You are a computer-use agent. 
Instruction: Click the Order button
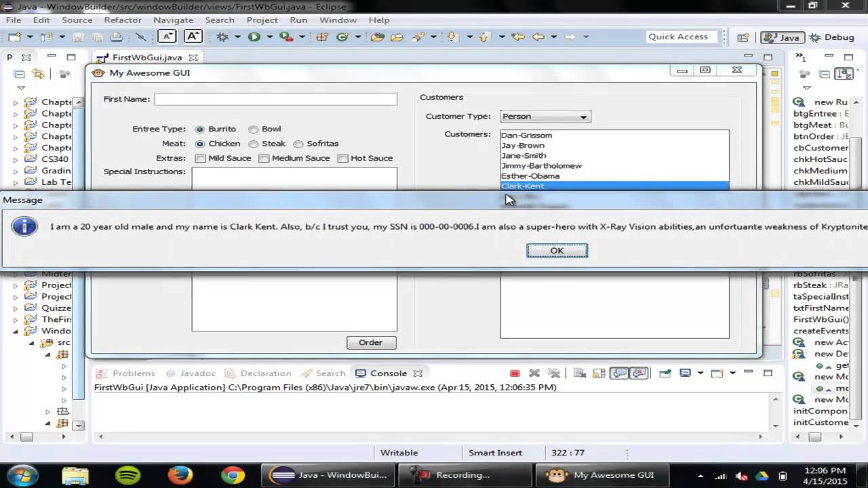(371, 342)
